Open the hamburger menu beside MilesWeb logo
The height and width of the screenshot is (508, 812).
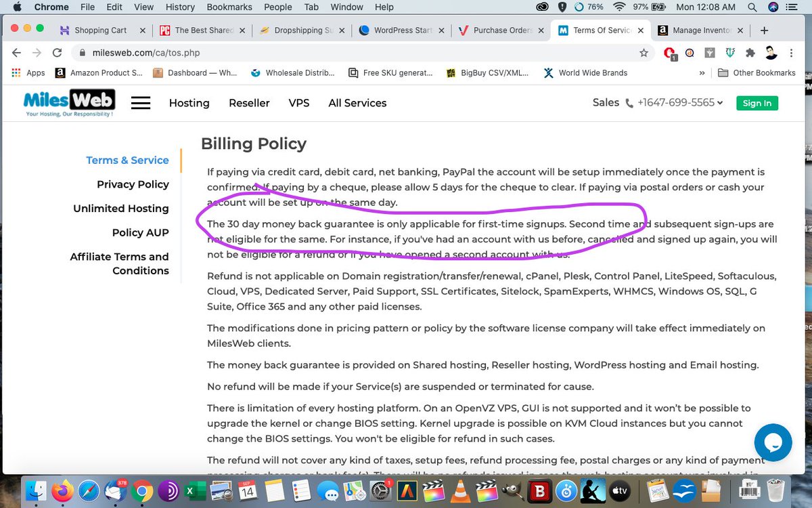[141, 103]
